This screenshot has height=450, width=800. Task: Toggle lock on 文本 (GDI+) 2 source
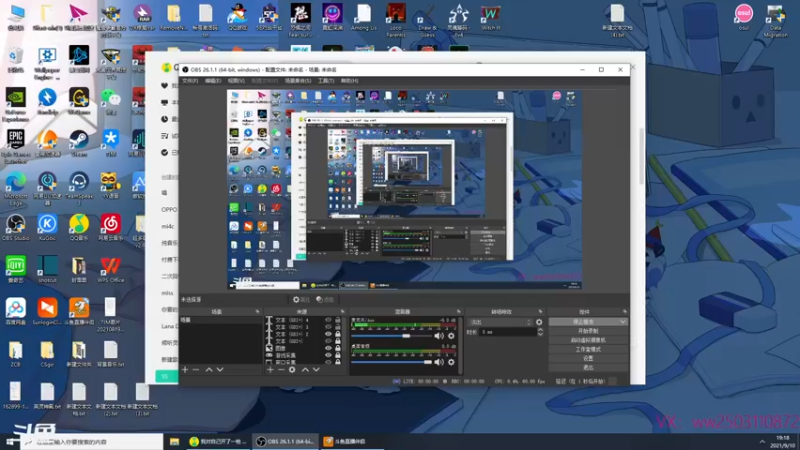337,334
